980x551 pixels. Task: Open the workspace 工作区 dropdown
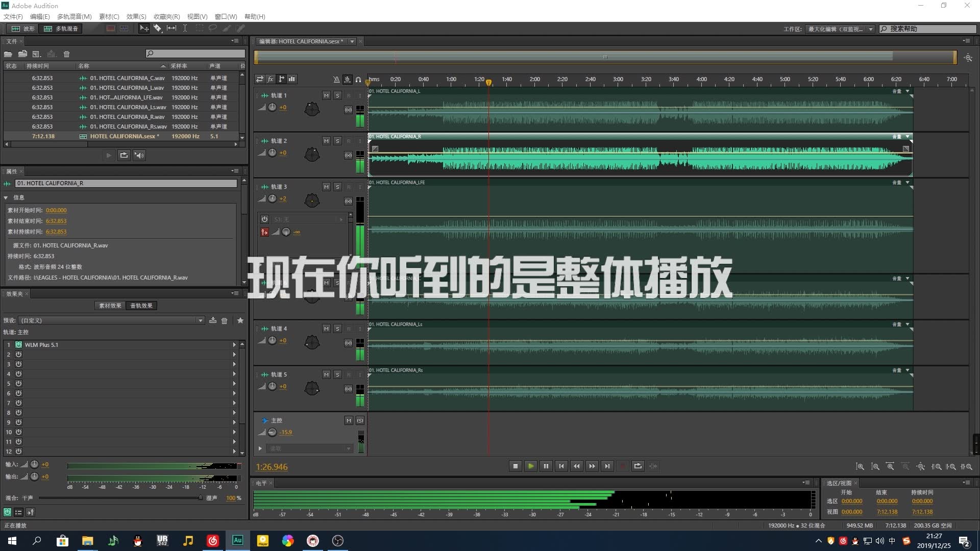coord(871,29)
